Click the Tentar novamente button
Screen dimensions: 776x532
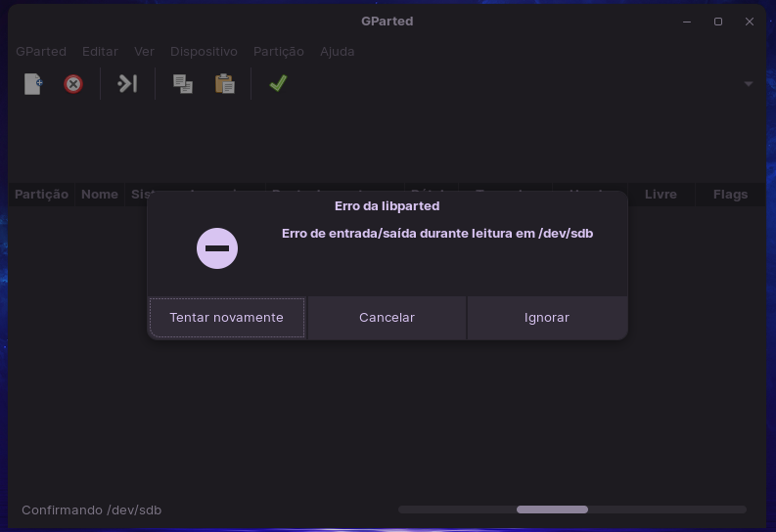[227, 318]
